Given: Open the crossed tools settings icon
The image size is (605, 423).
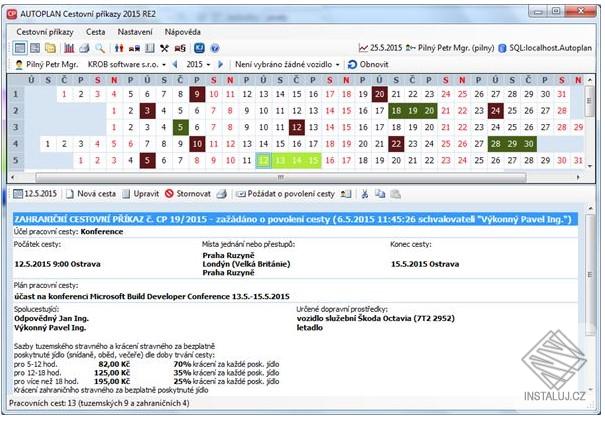Looking at the screenshot, I should [x=165, y=48].
